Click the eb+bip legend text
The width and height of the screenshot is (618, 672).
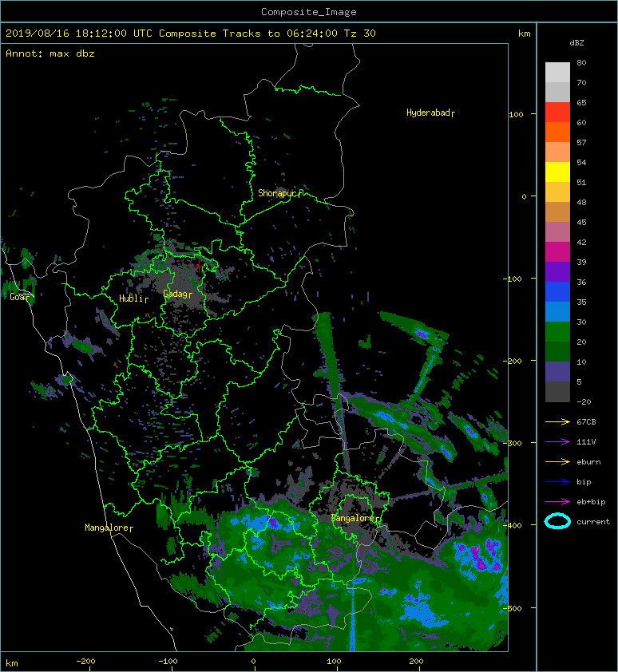click(x=591, y=502)
